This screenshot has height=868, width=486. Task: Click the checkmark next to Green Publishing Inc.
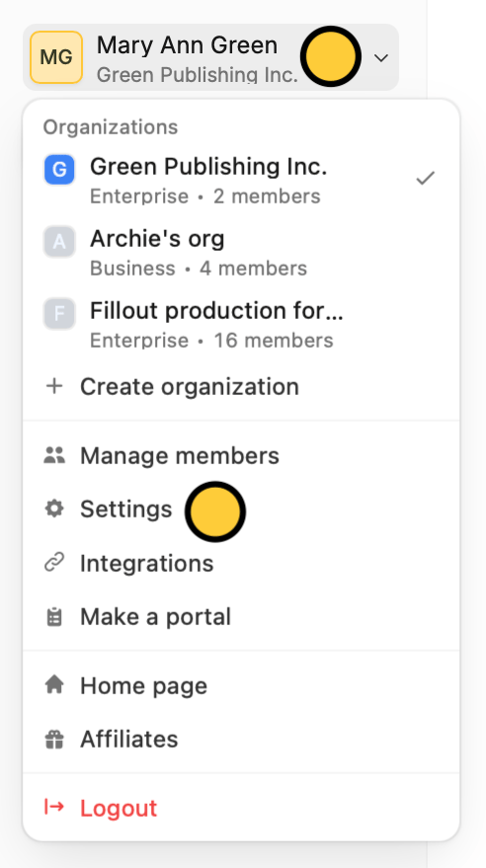[425, 179]
